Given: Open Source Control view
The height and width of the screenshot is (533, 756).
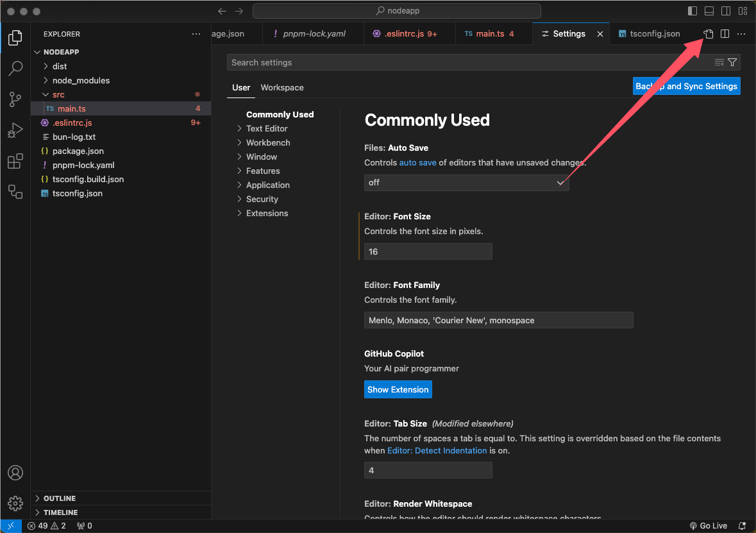Looking at the screenshot, I should [15, 99].
